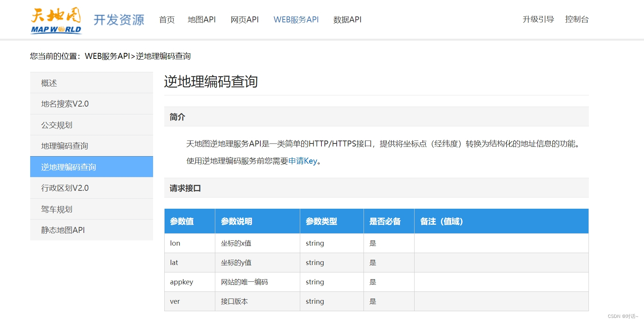Image resolution: width=644 pixels, height=322 pixels.
Task: Click the 接口版本 description cell
Action: coord(257,301)
